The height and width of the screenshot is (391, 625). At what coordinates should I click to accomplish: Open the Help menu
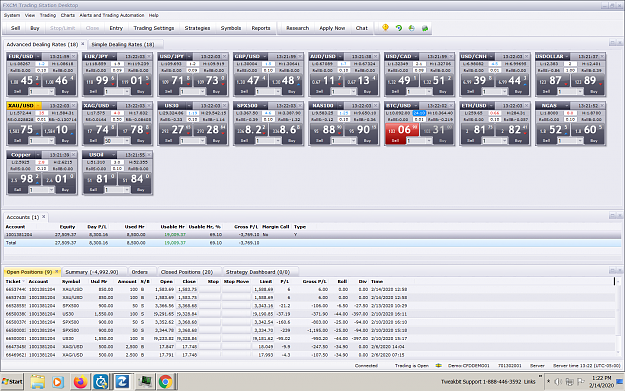[154, 15]
